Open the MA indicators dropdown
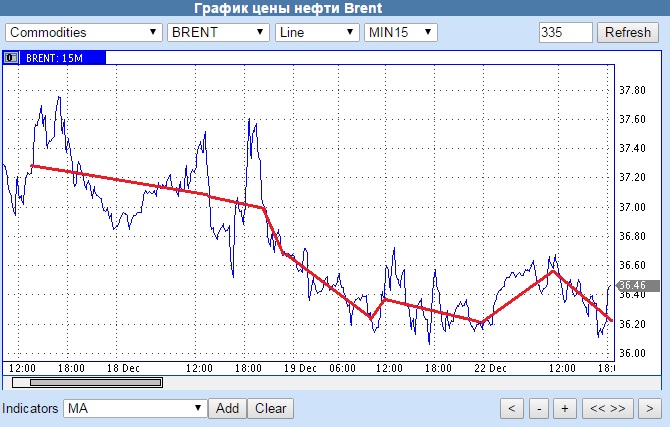This screenshot has height=427, width=670. click(x=135, y=408)
